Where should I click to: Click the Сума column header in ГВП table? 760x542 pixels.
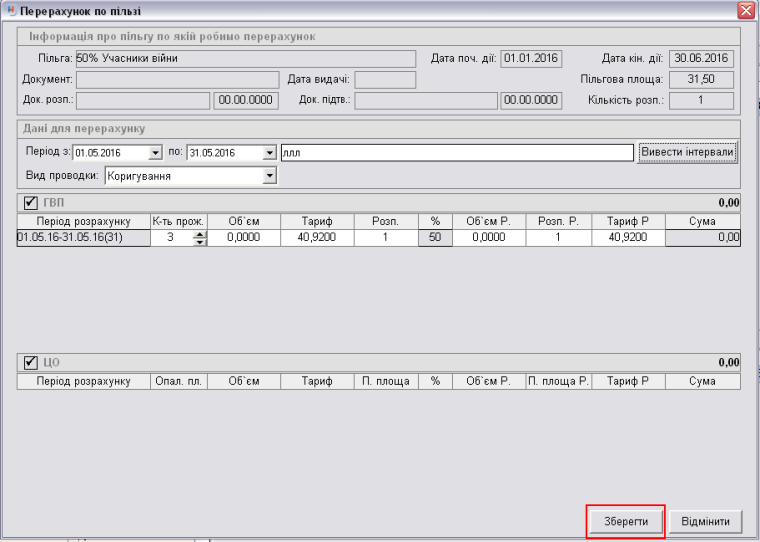(x=701, y=221)
